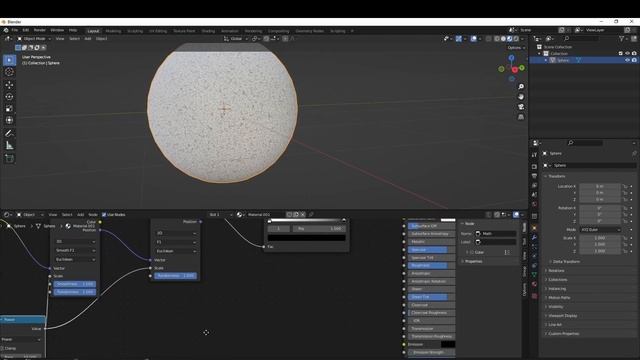Image resolution: width=640 pixels, height=360 pixels.
Task: Switch to the Modeling workspace tab
Action: click(113, 31)
